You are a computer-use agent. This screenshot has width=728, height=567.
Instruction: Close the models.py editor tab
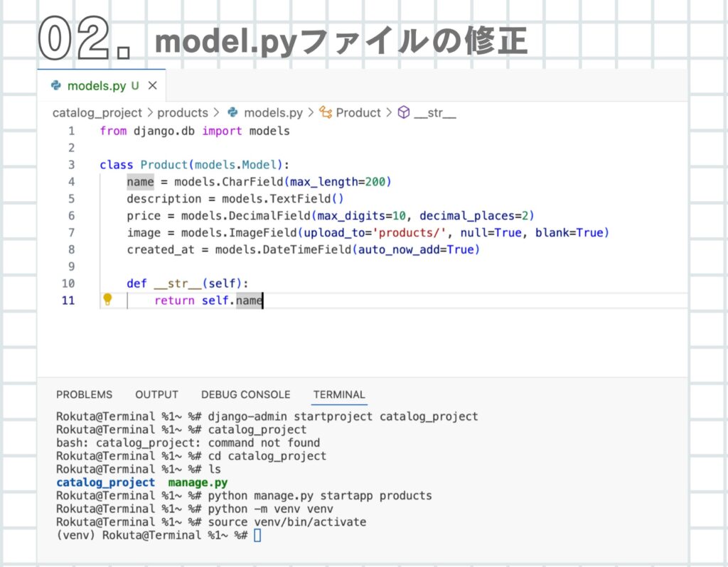[x=152, y=85]
